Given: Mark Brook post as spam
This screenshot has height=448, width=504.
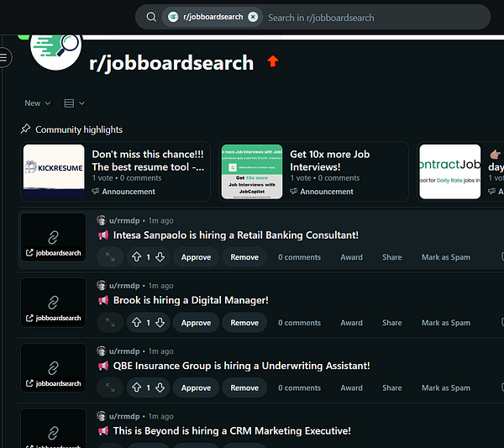Looking at the screenshot, I should [x=446, y=323].
